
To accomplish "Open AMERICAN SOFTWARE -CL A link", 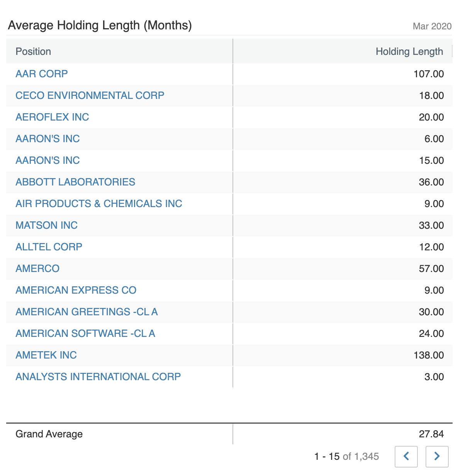I will pos(85,333).
